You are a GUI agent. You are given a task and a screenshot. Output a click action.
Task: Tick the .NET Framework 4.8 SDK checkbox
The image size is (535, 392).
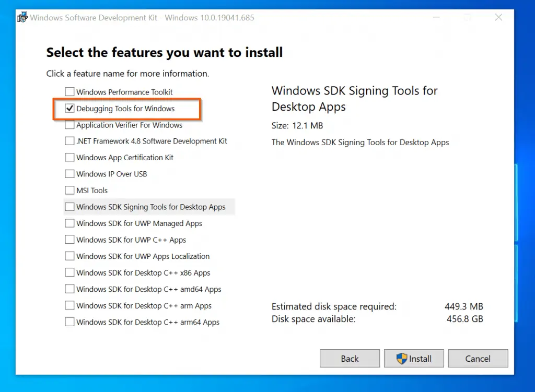[x=69, y=141]
